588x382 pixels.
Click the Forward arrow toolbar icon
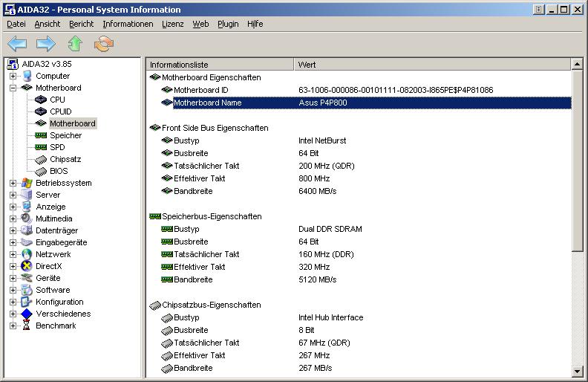tap(46, 44)
